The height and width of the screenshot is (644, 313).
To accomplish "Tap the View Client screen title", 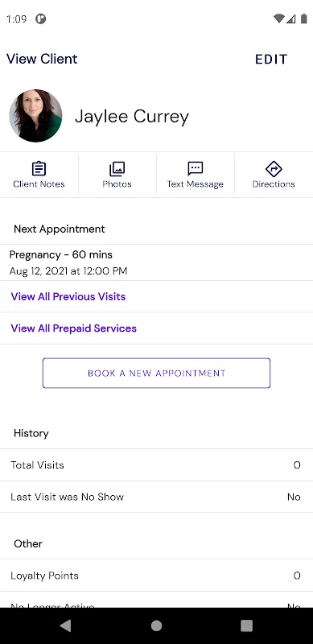I will coord(42,59).
